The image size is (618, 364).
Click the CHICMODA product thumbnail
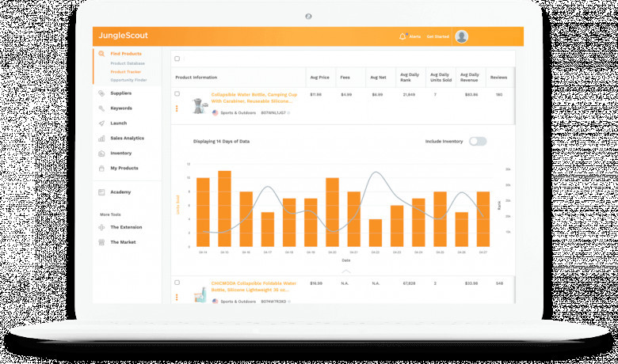click(x=200, y=294)
